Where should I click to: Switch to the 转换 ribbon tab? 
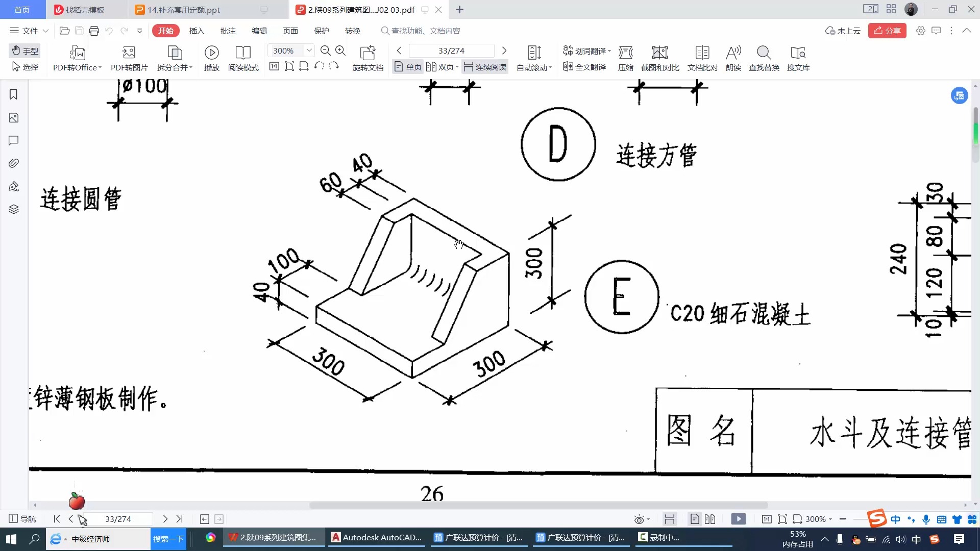coord(352,31)
